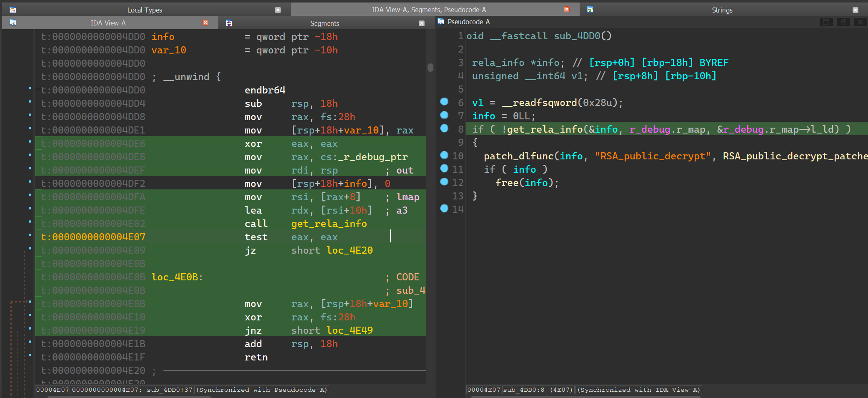Image resolution: width=868 pixels, height=398 pixels.
Task: Collapse the function at endbr64 arrow
Action: (38, 90)
